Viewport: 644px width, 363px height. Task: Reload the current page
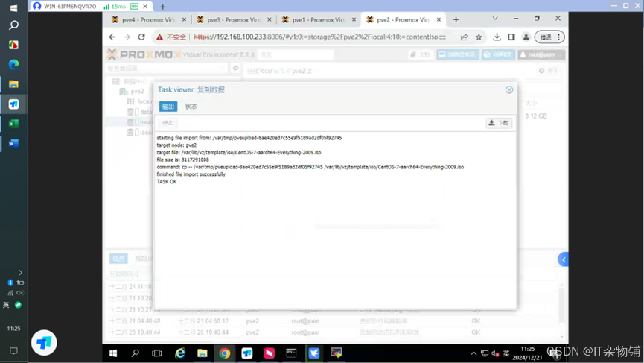coord(141,37)
